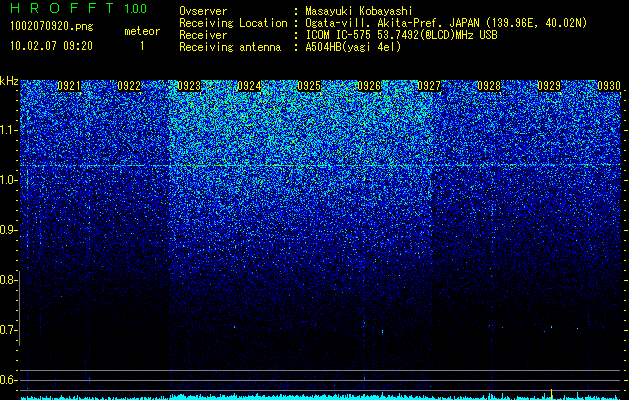629x400 pixels.
Task: Click the 0921 time marker
Action: point(69,86)
